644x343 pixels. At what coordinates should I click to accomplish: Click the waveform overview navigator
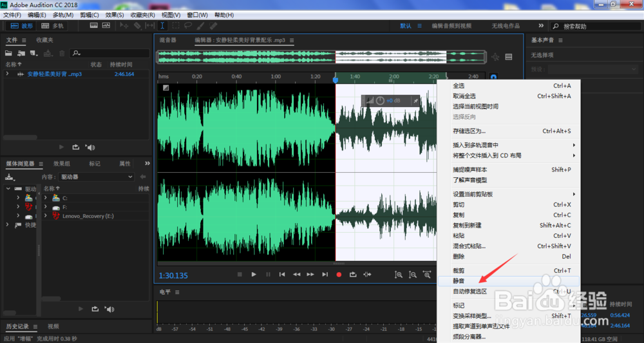tap(321, 57)
